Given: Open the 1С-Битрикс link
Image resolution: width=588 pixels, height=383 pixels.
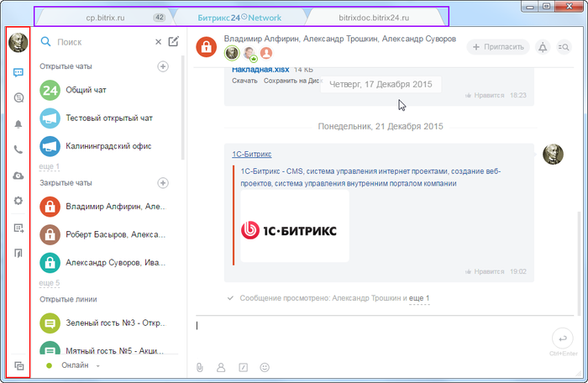Looking at the screenshot, I should coord(252,155).
